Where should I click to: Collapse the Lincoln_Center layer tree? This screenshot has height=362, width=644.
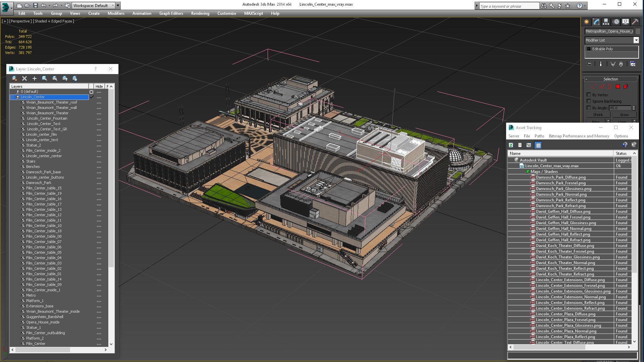[12, 97]
